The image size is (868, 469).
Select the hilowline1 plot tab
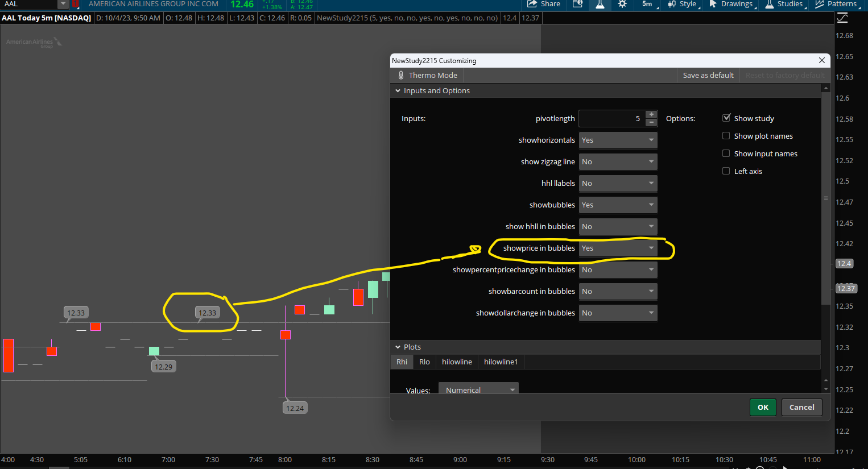pos(501,362)
